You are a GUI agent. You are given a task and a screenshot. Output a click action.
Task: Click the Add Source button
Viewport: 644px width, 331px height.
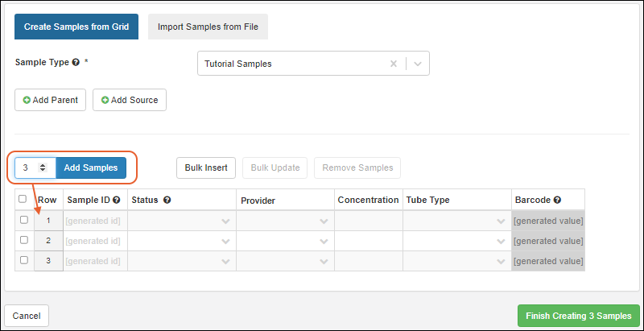click(x=129, y=100)
